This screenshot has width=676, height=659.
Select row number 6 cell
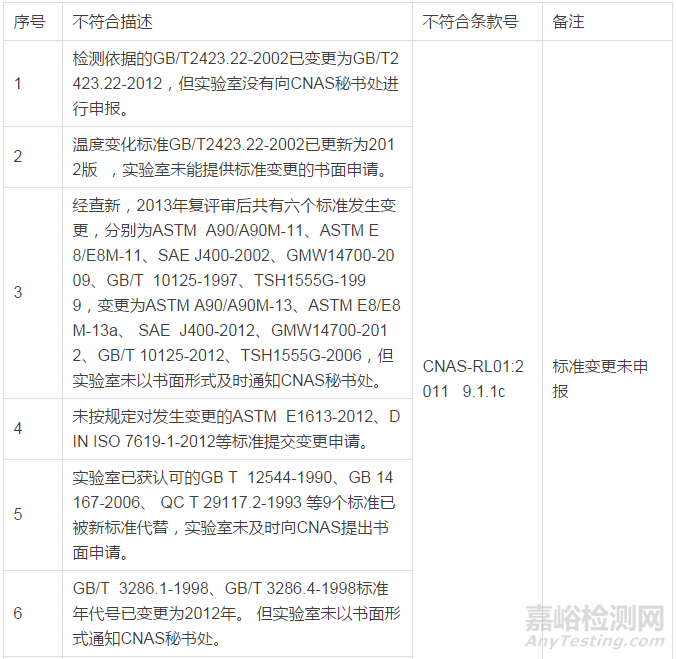coord(18,612)
